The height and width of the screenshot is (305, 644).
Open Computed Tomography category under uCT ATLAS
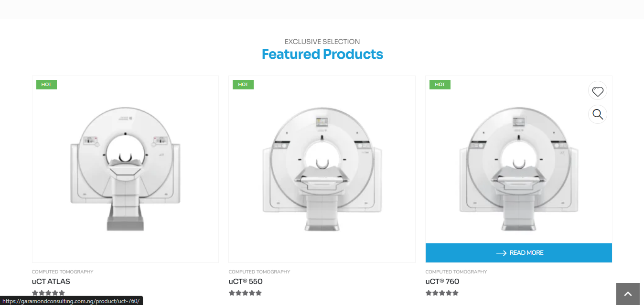(63, 272)
